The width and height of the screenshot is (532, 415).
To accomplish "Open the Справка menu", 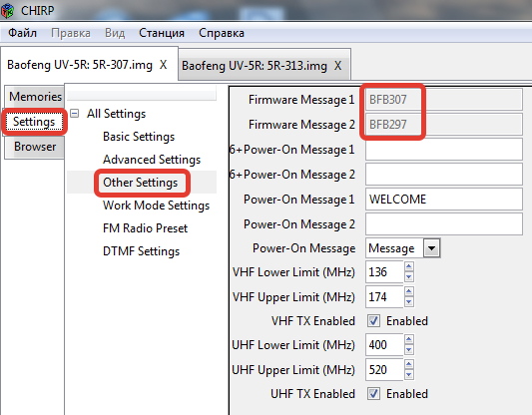I will pyautogui.click(x=222, y=33).
